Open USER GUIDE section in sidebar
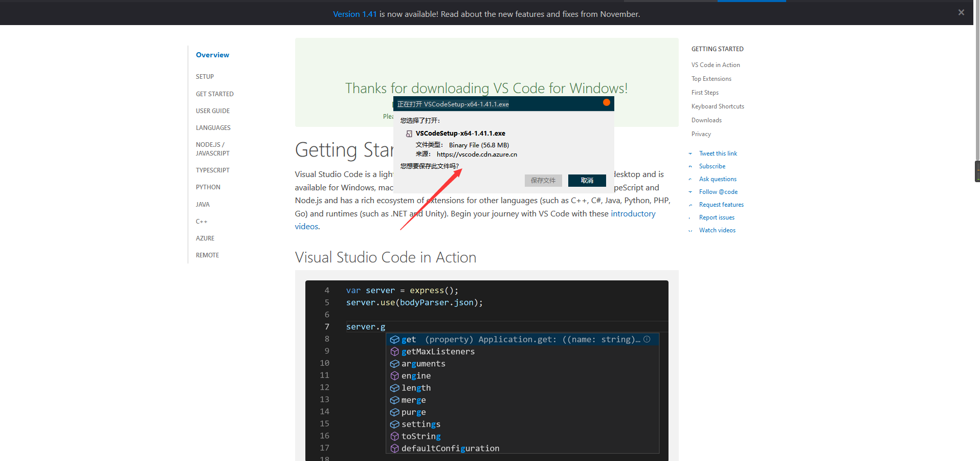 click(213, 111)
